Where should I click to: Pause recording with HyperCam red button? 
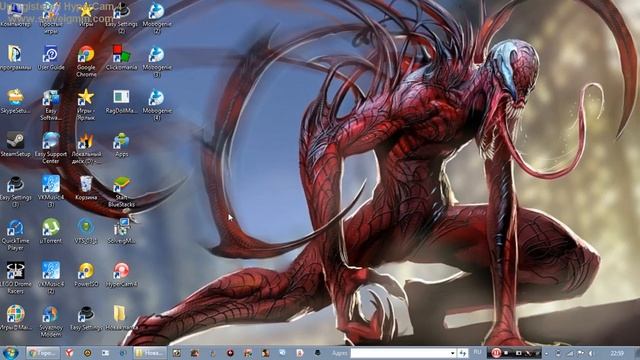click(x=496, y=353)
